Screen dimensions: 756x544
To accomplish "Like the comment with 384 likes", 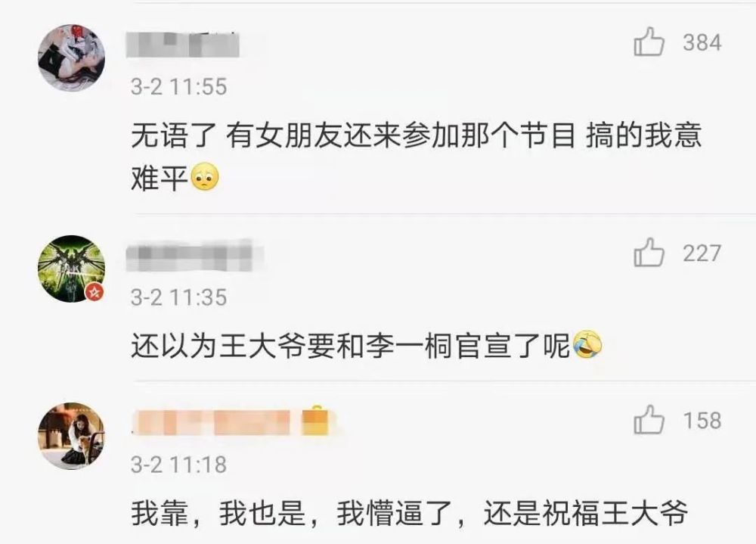I will (x=649, y=42).
